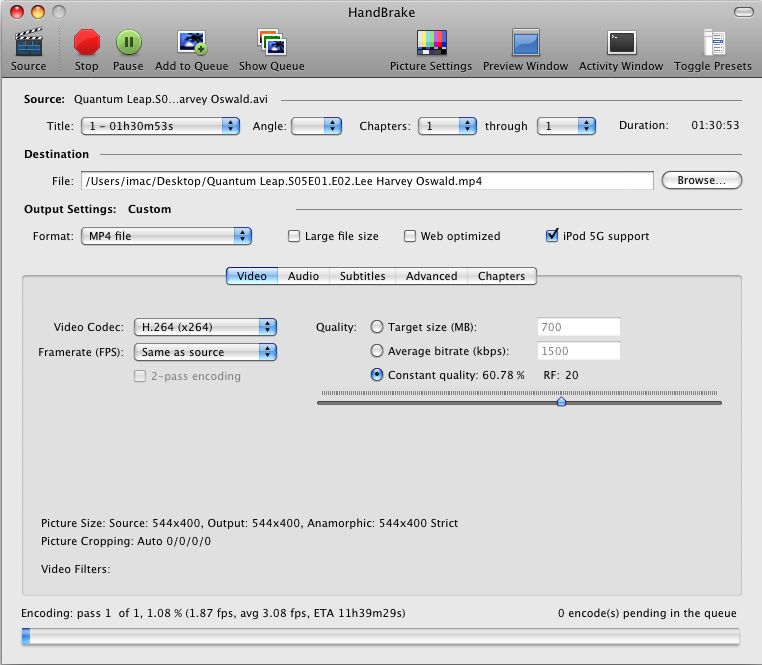Image resolution: width=762 pixels, height=665 pixels.
Task: Open the Chapters start dropdown
Action: point(447,126)
